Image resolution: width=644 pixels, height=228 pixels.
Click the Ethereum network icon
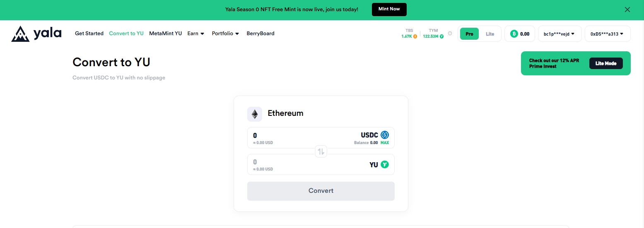click(255, 114)
